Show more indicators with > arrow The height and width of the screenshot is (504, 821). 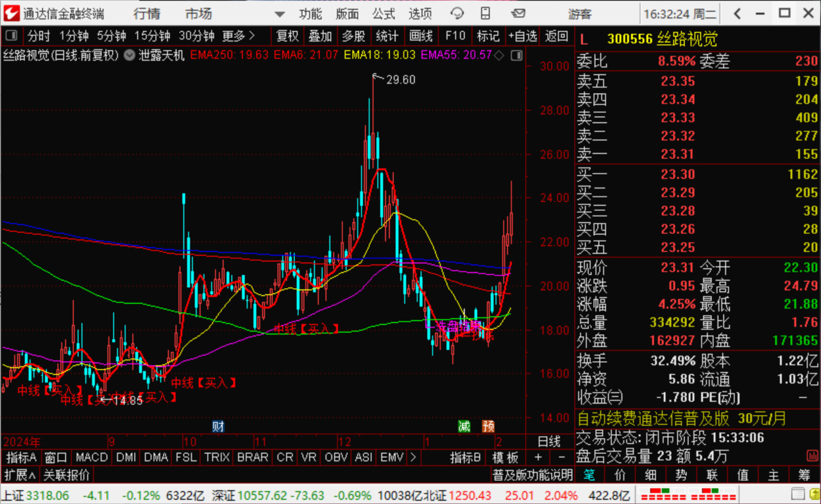[413, 457]
